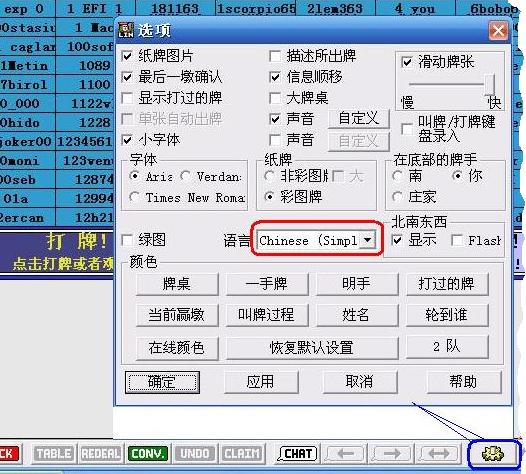Screen dimensions: 526x474
Task: Select the 南 radio button
Action: click(x=398, y=175)
